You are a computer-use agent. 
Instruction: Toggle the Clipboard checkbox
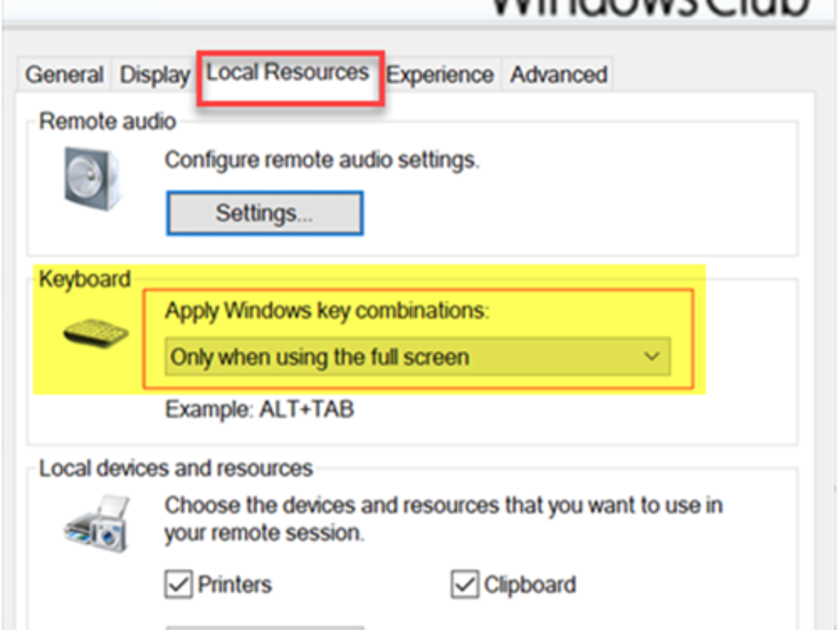click(465, 584)
